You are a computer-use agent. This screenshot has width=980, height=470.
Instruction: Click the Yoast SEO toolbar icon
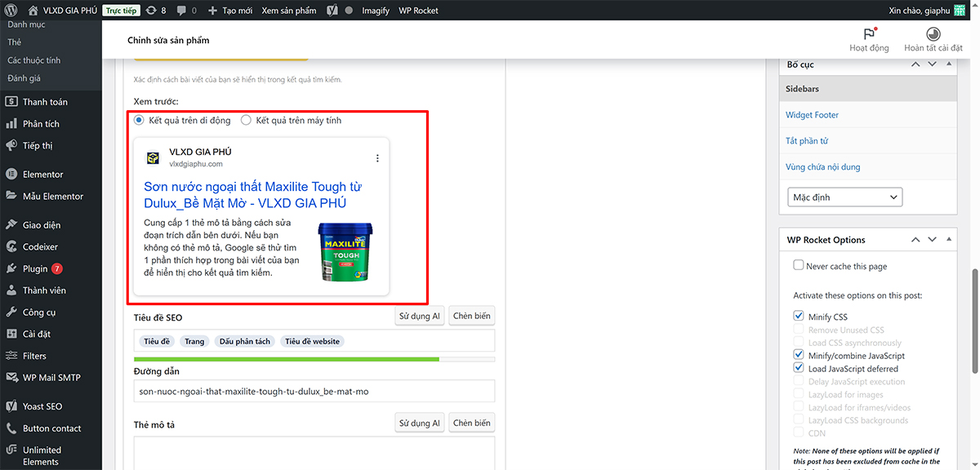pos(332,11)
